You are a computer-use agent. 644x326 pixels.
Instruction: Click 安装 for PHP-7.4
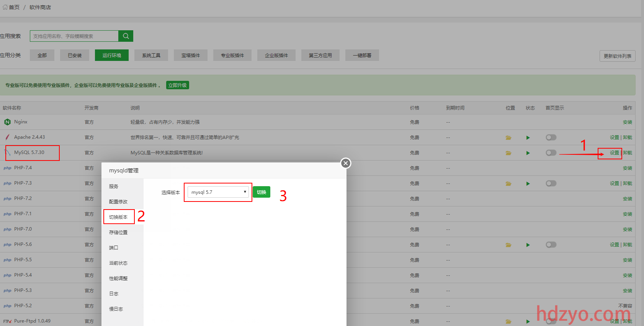coord(628,168)
